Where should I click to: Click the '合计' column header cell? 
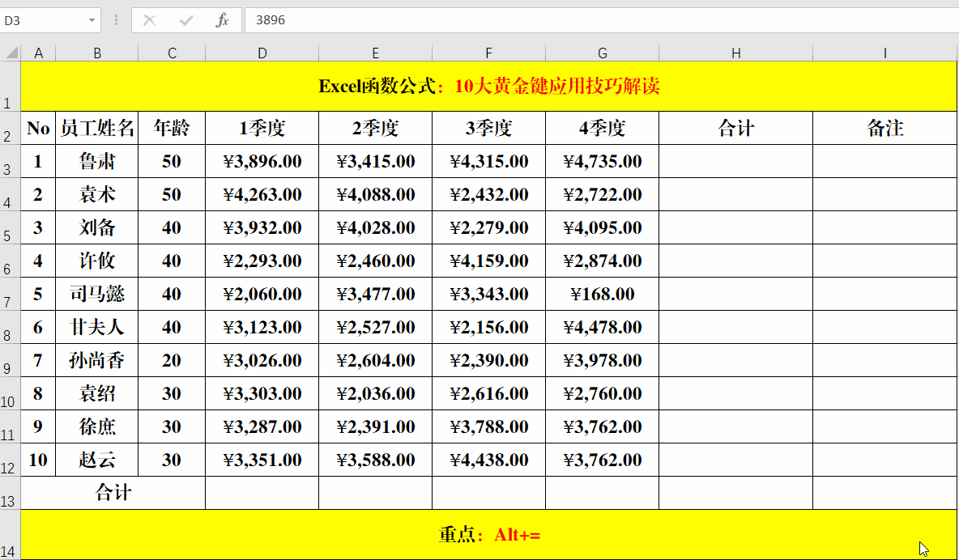pos(735,129)
